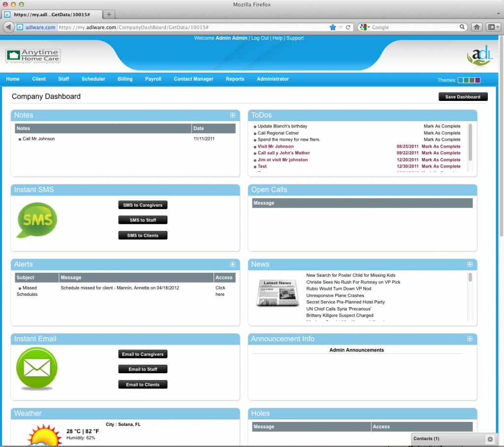504x447 pixels.
Task: Click the green Instant Email envelope icon
Action: (x=36, y=368)
